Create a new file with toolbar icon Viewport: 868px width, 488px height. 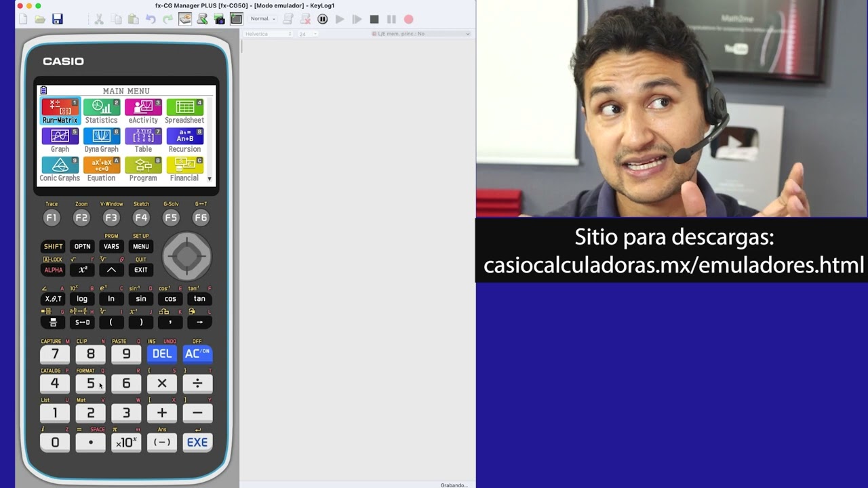click(24, 20)
